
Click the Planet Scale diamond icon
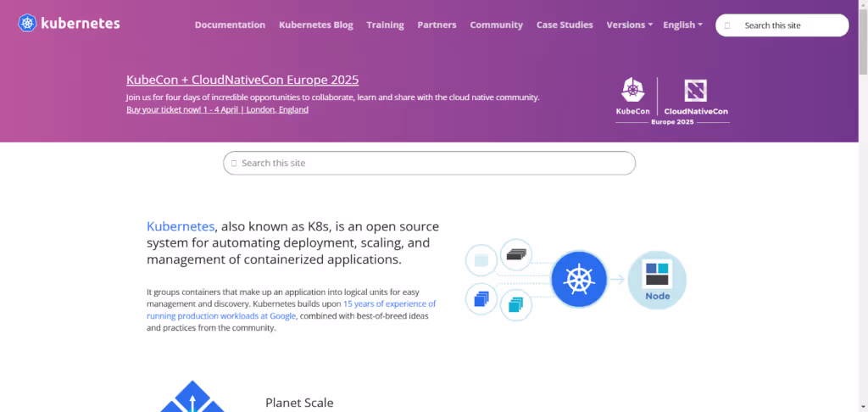click(192, 397)
